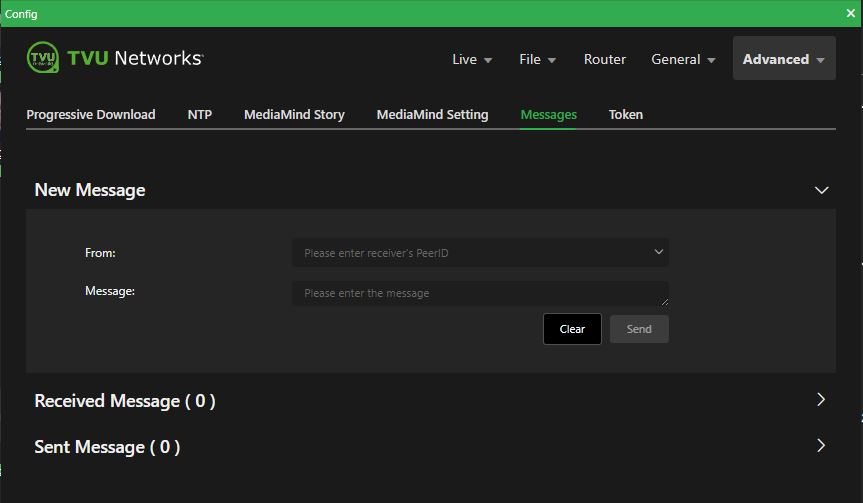Viewport: 863px width, 503px height.
Task: Open the File dropdown menu
Action: (537, 59)
